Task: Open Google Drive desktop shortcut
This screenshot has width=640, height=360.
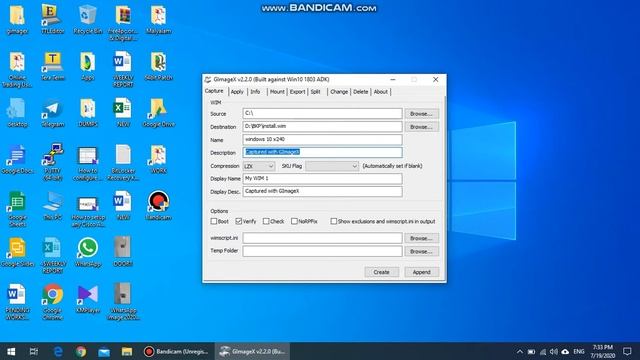Action: (158, 113)
